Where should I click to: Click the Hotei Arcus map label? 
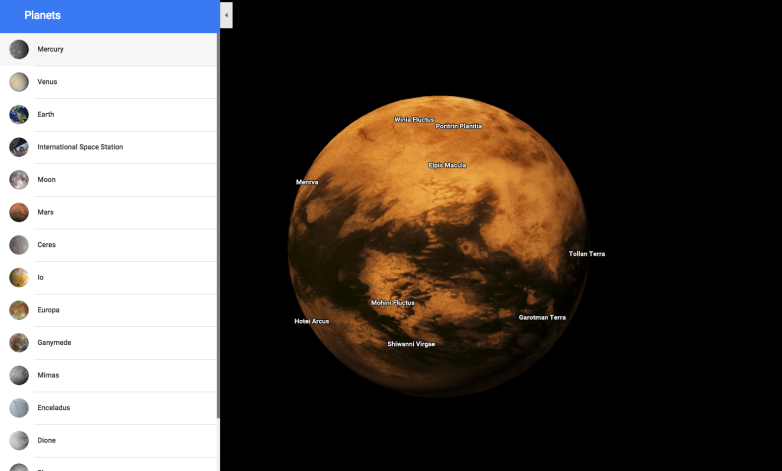pos(311,321)
